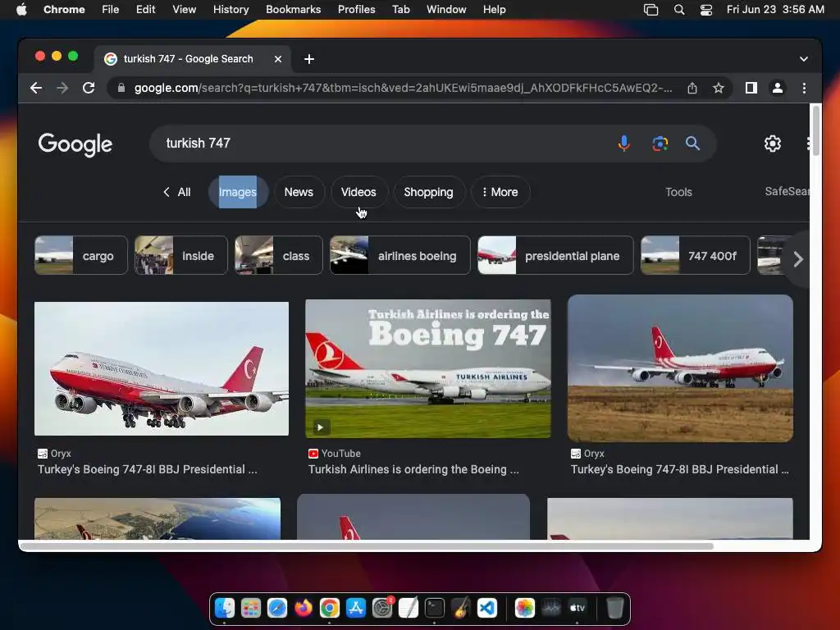Screen dimensions: 840x630
Task: Open the History menu
Action: pyautogui.click(x=231, y=10)
